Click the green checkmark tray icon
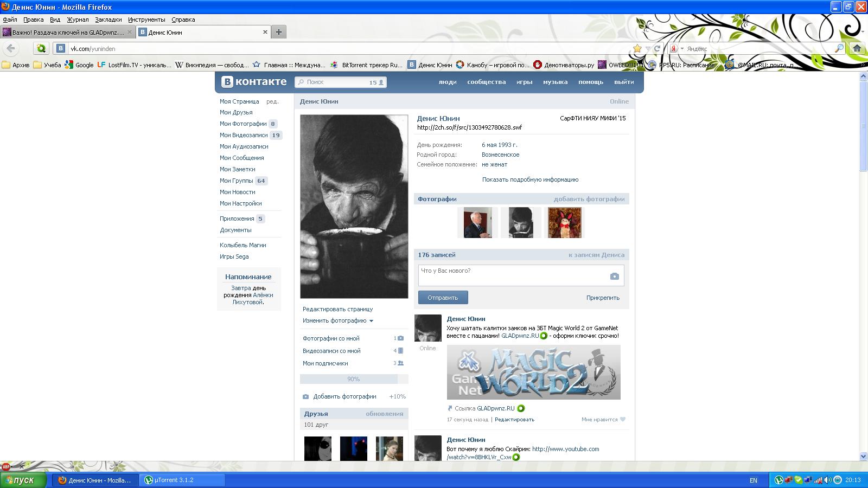This screenshot has height=488, width=868. point(799,480)
